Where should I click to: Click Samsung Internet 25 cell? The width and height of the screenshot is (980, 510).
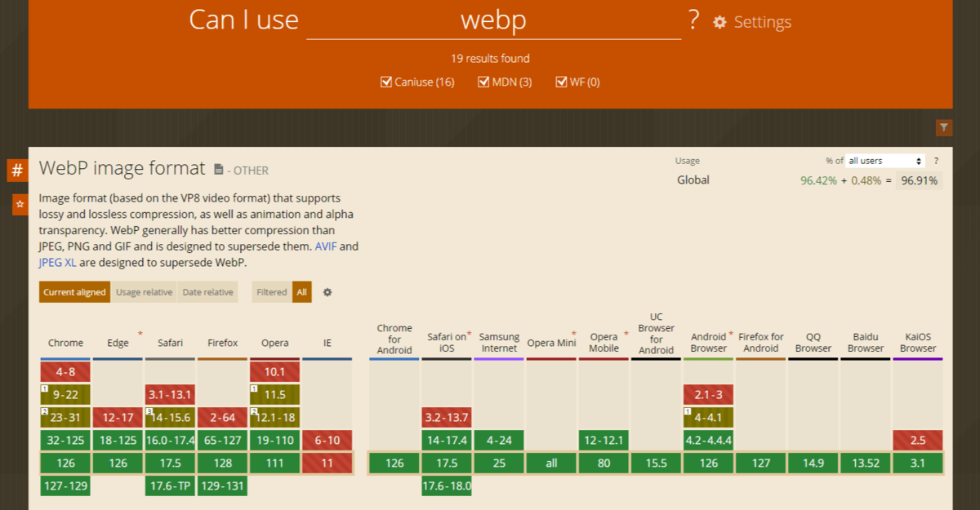[x=500, y=463]
